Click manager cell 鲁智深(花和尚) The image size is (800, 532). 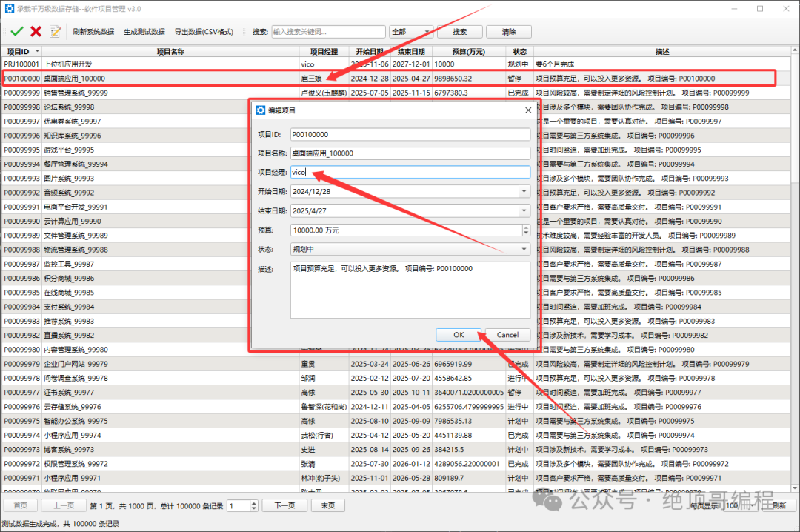tap(324, 407)
